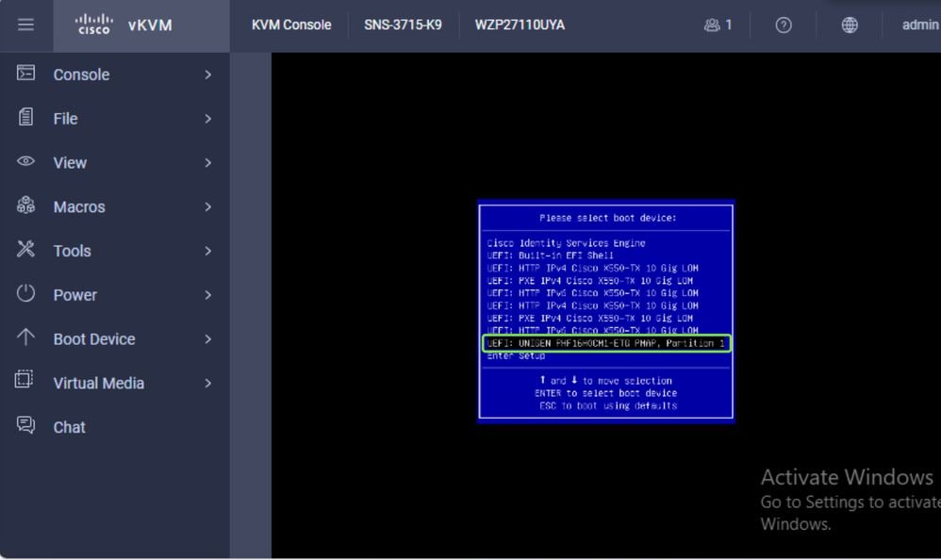Click the Chat bubble icon in sidebar
The height and width of the screenshot is (560, 941).
(x=25, y=425)
